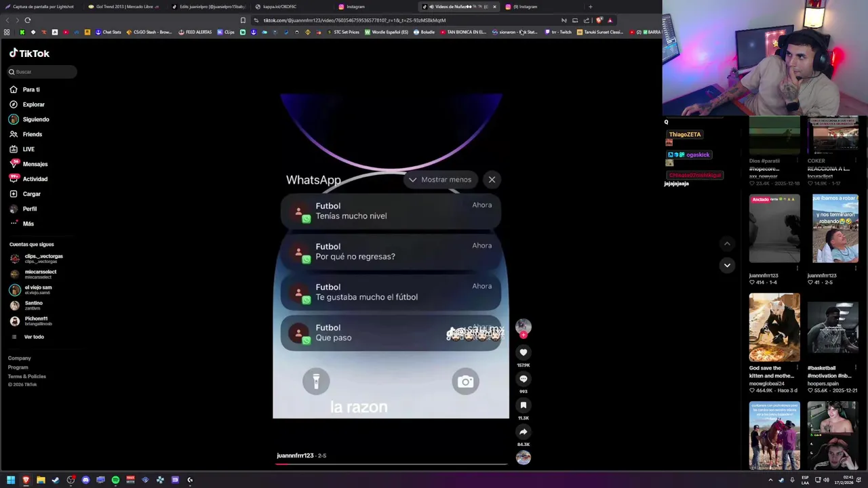Open the spinning sound disc avatar
Image resolution: width=868 pixels, height=488 pixels.
pyautogui.click(x=523, y=457)
